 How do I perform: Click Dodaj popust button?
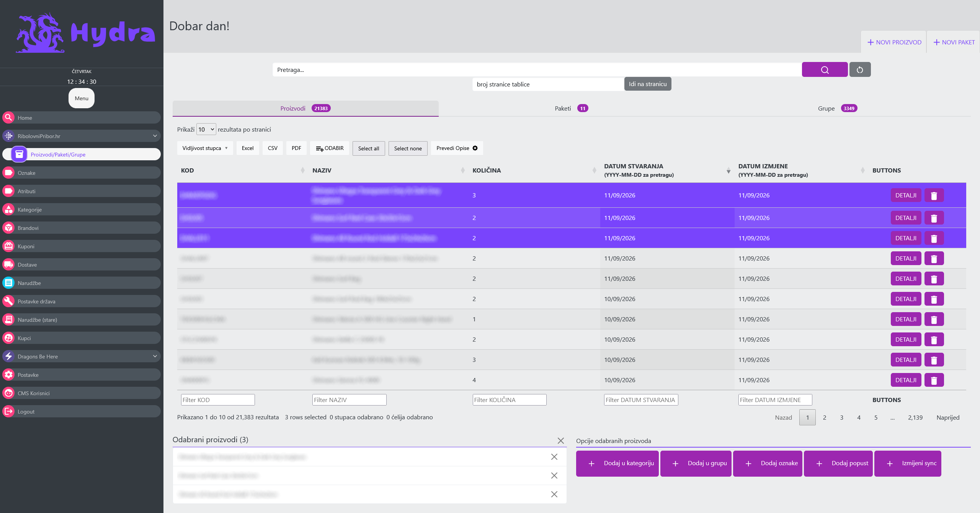click(838, 463)
